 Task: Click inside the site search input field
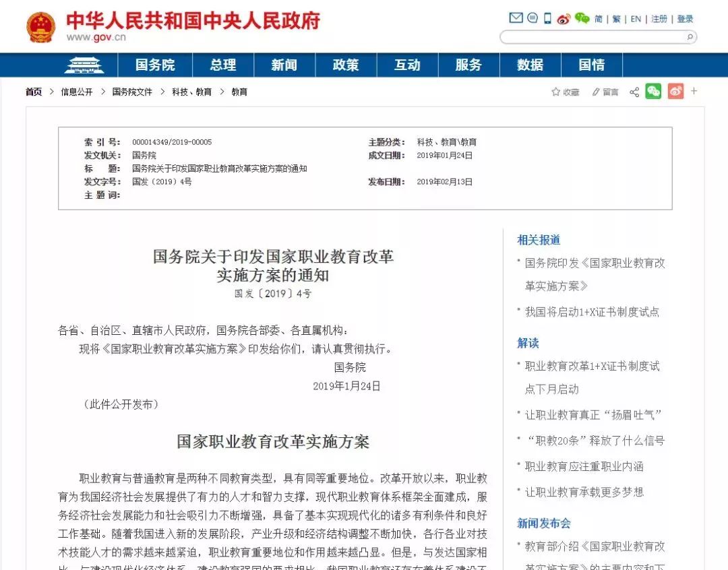pyautogui.click(x=592, y=37)
